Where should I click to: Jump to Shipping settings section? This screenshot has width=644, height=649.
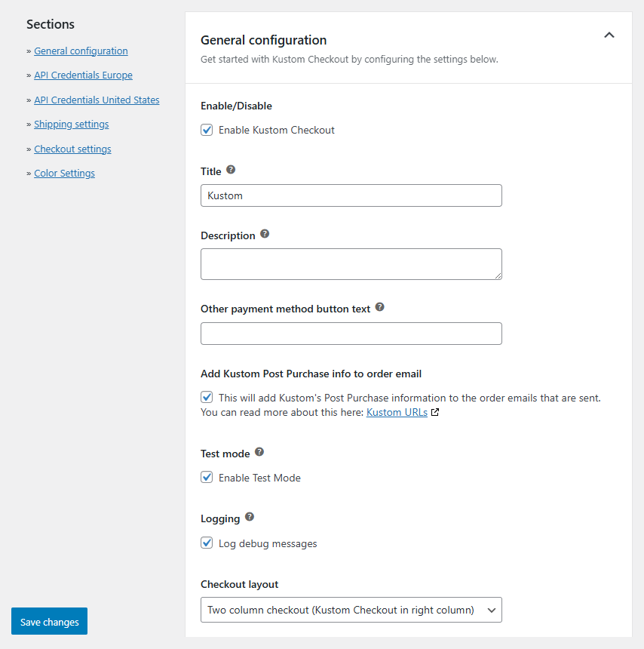coord(71,125)
